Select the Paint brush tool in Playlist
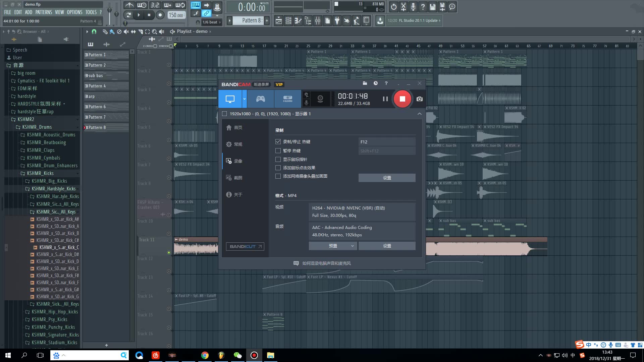 pos(112,32)
